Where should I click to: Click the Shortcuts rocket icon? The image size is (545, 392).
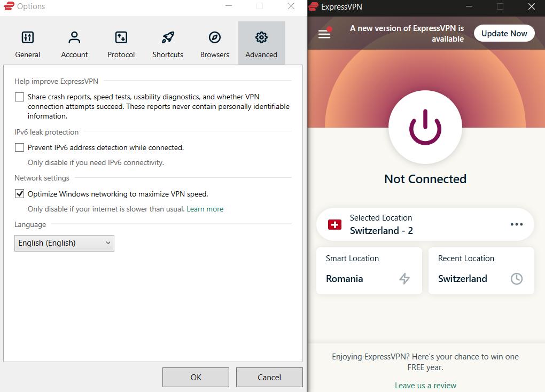point(167,37)
